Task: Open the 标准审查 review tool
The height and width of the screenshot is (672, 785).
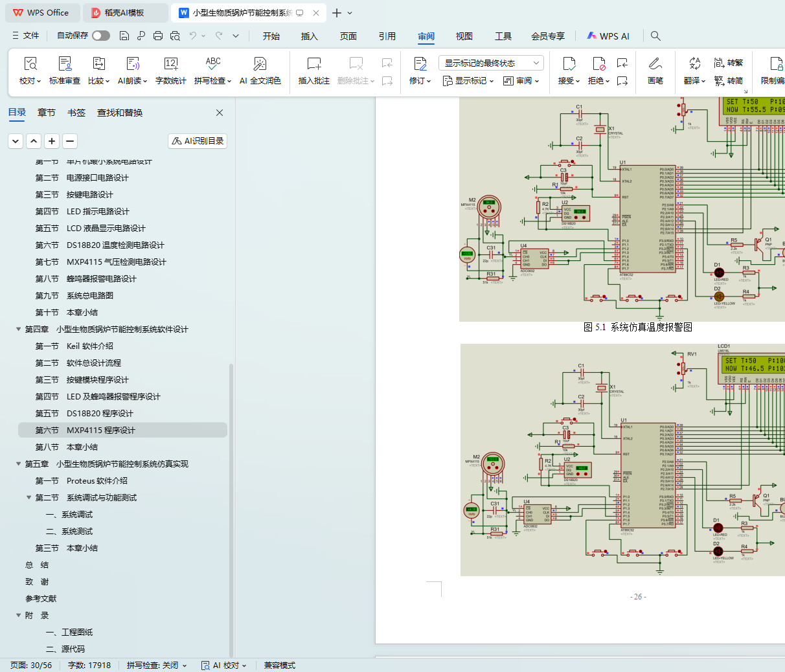Action: pyautogui.click(x=65, y=64)
